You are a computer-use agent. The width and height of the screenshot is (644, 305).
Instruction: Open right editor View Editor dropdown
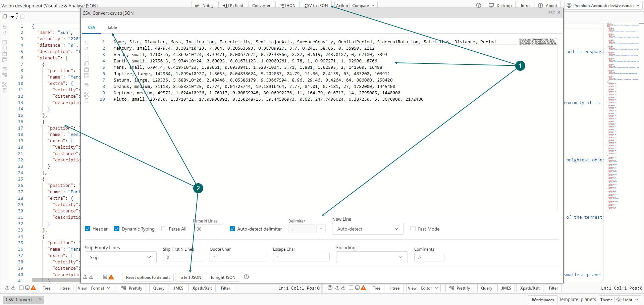click(x=423, y=288)
